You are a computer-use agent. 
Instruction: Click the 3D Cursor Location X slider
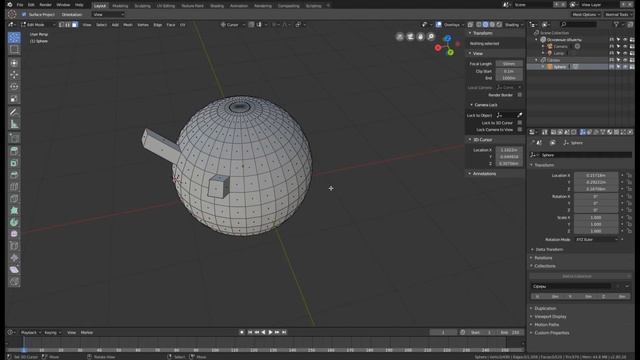coord(509,150)
